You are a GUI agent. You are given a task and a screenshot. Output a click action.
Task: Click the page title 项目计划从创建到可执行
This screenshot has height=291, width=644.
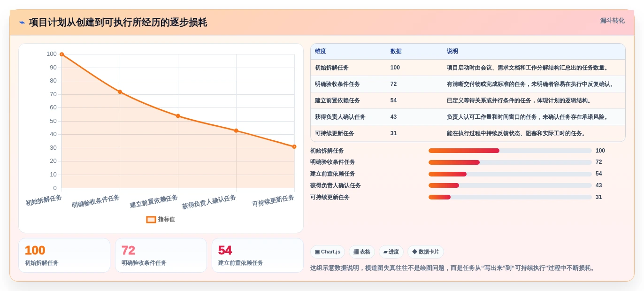point(118,23)
